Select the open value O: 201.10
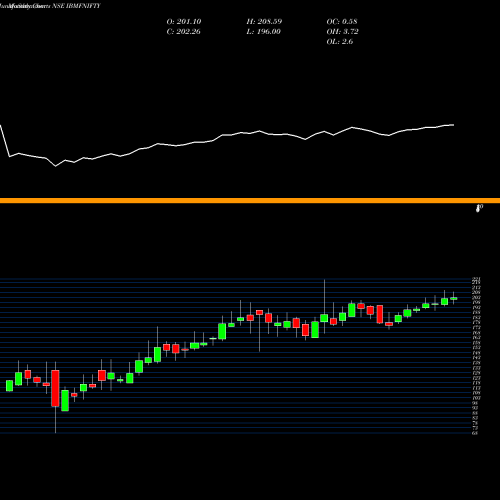 (184, 21)
